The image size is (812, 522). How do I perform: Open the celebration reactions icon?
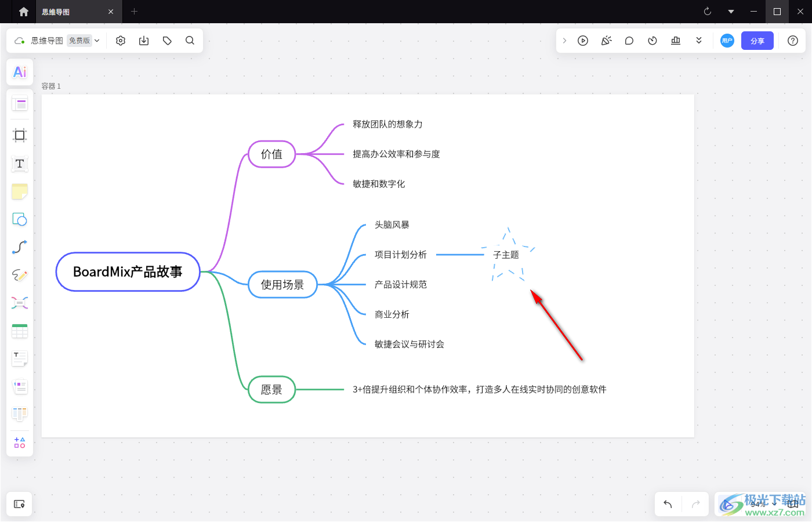click(x=606, y=41)
